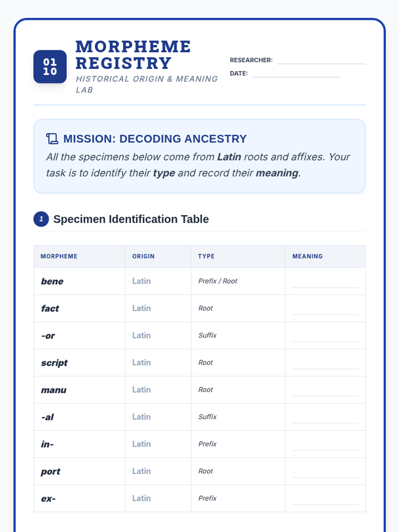Select the Meaning blank for in- prefix

[x=325, y=445]
